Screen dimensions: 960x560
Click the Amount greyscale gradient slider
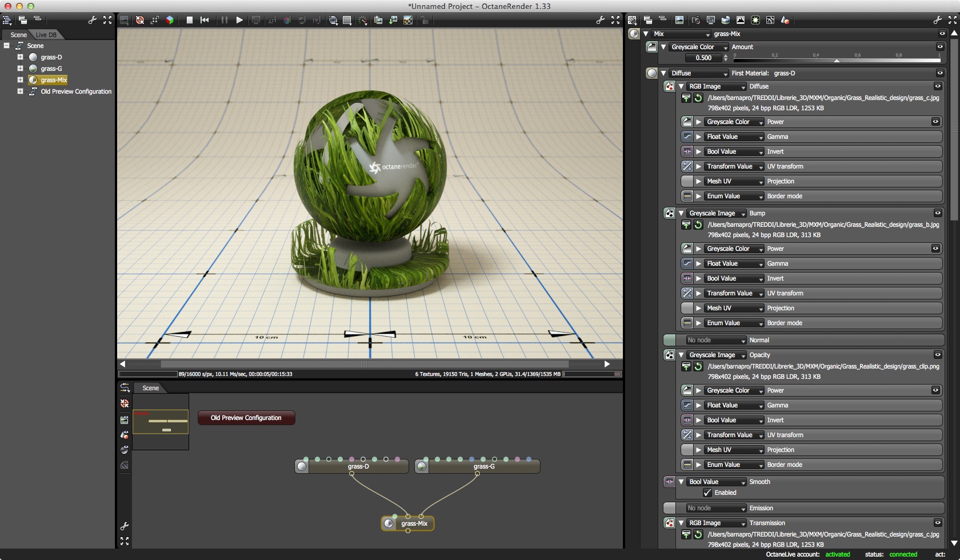click(x=837, y=60)
